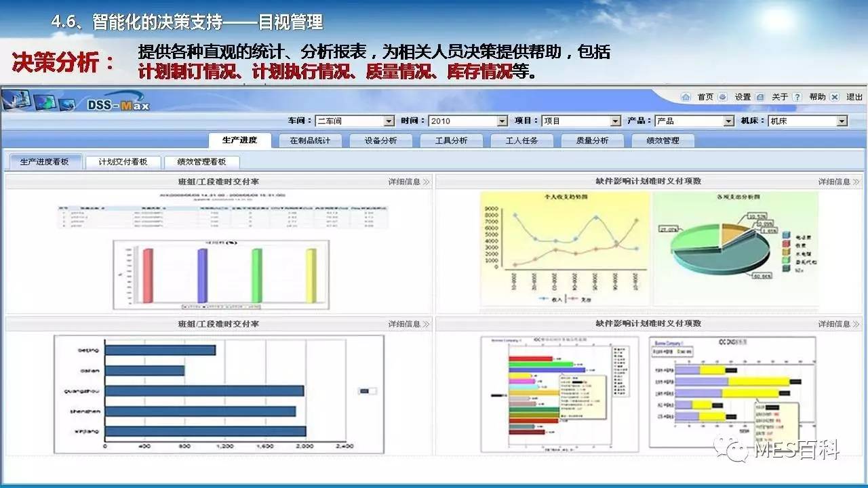This screenshot has height=488, width=868.
Task: Expand the 机床 machine dropdown
Action: click(x=842, y=121)
